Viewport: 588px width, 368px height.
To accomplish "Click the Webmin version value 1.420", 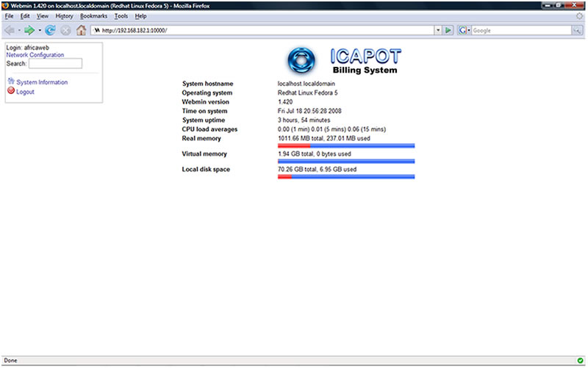I will point(285,101).
